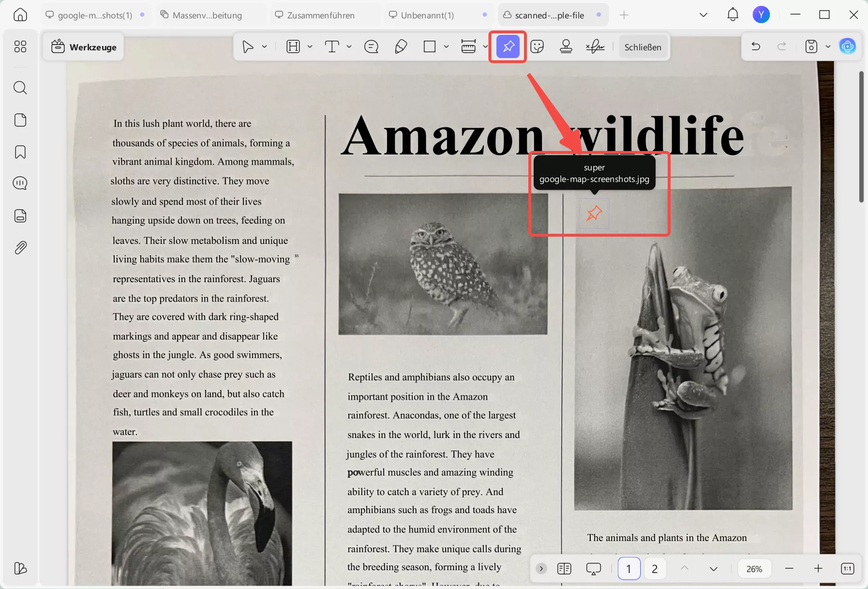The width and height of the screenshot is (868, 589).
Task: Toggle the two-page reading view
Action: 563,569
